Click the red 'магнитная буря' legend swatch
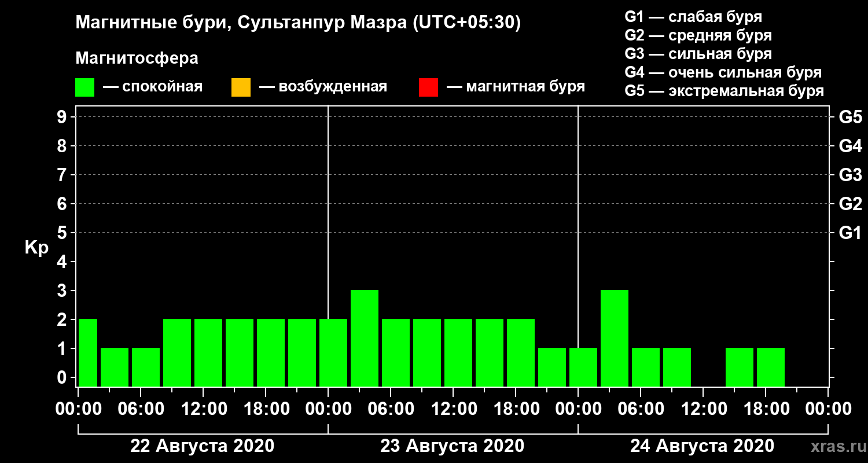Screen dimensions: 868x463 [428, 87]
